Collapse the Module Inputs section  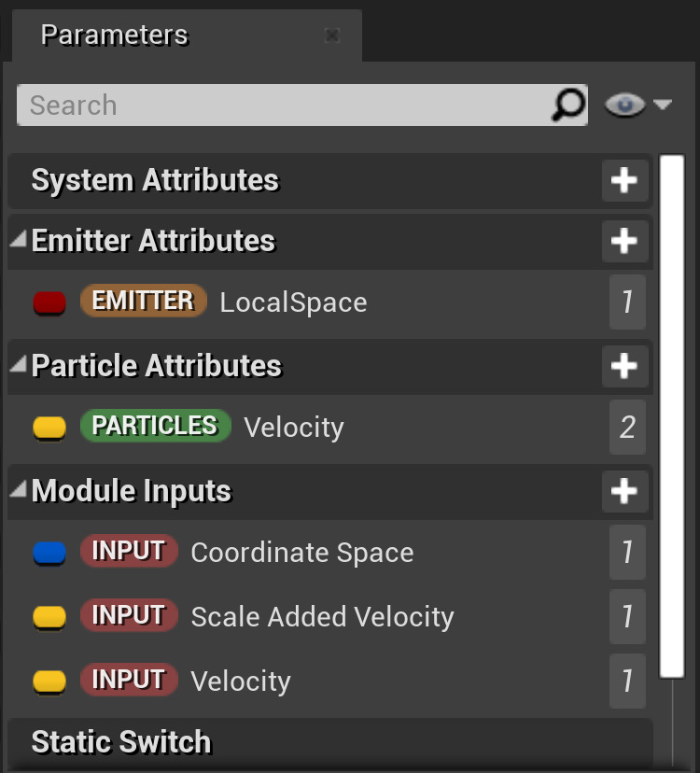coord(19,489)
